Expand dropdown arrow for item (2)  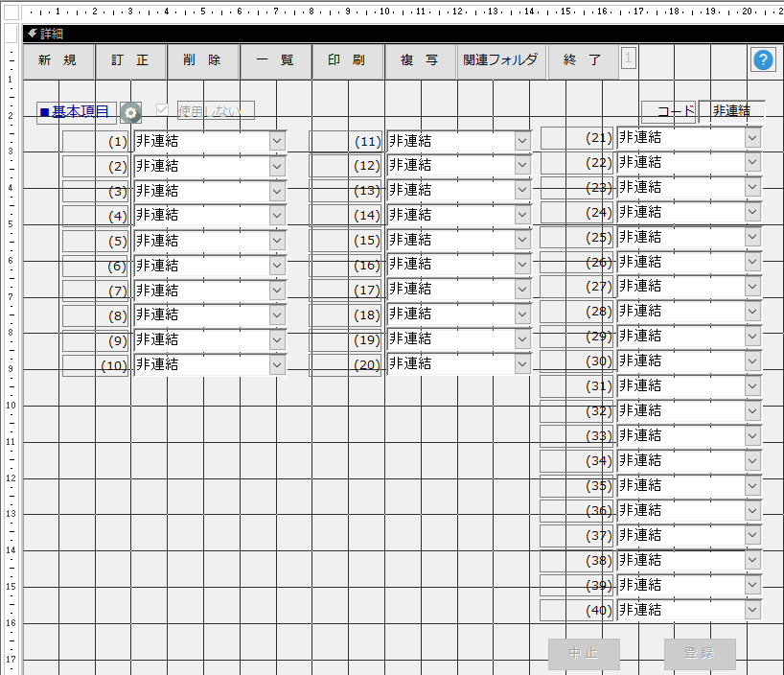[277, 166]
